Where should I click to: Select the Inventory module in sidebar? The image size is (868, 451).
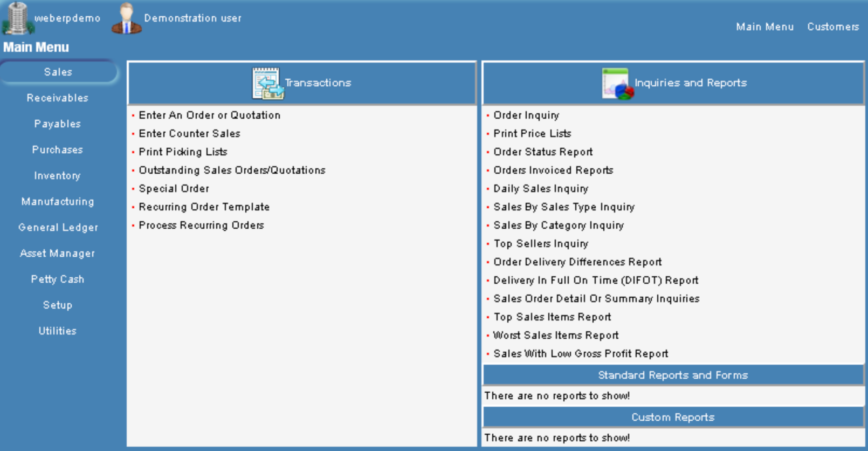(x=58, y=176)
